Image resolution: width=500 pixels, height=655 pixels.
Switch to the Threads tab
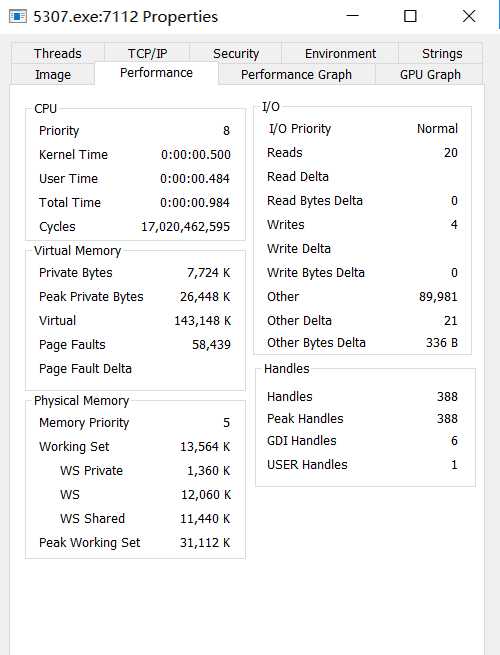pos(58,53)
